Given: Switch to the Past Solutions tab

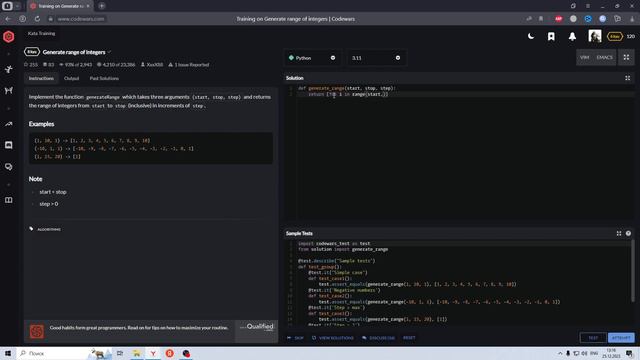Looking at the screenshot, I should [104, 78].
